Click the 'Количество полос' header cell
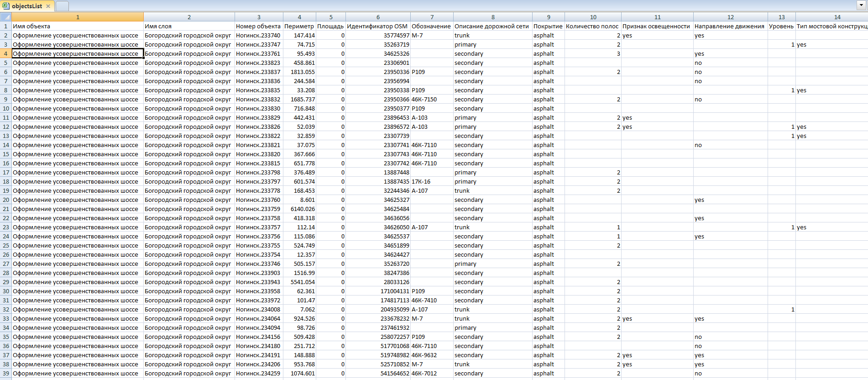Screen dimensions: 868x380 [x=593, y=26]
